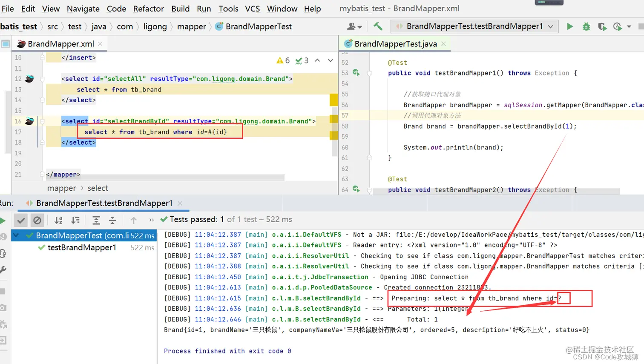Collapse testBrandMapper1 method fold on line 53
The image size is (644, 364).
(x=369, y=73)
